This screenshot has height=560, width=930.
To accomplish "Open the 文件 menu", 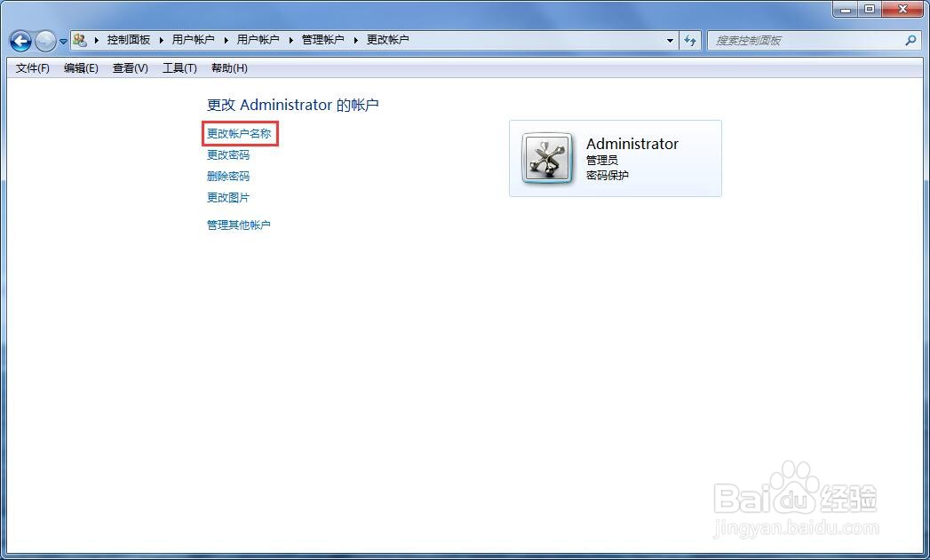I will tap(31, 67).
